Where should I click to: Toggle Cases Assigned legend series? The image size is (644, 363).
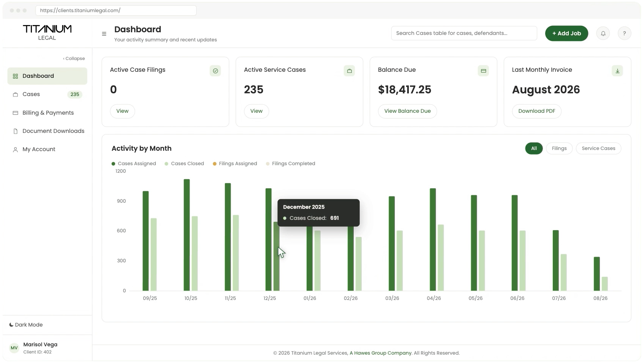(134, 164)
